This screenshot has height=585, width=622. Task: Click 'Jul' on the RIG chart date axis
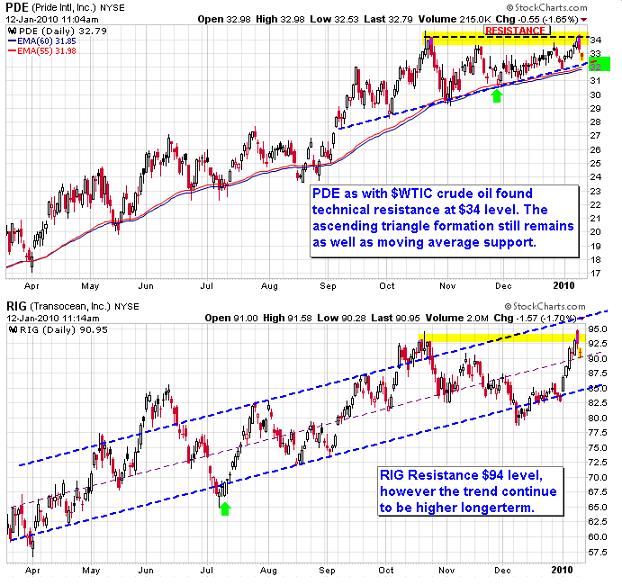207,570
